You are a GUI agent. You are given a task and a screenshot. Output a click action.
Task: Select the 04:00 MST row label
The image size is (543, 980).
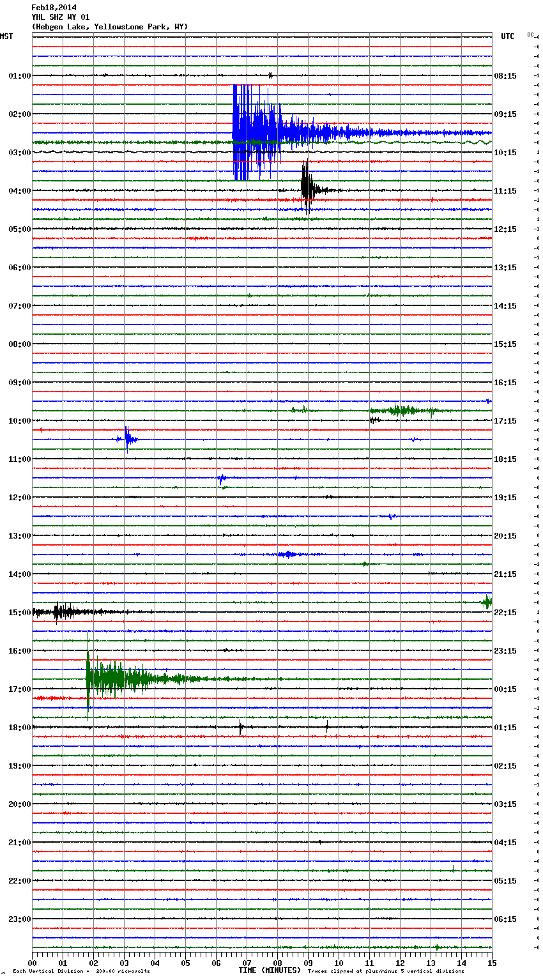click(x=20, y=191)
